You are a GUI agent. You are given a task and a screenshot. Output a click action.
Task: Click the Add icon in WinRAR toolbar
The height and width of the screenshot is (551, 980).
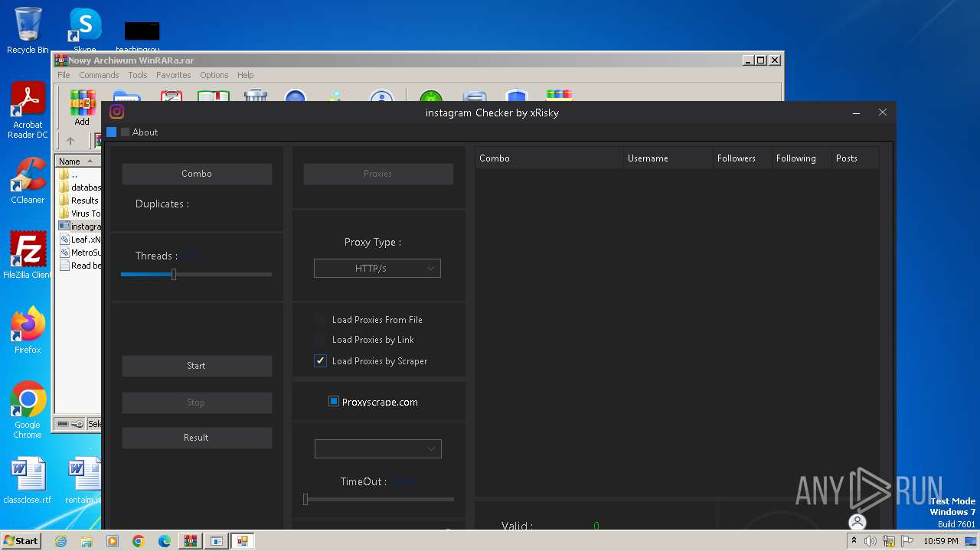click(82, 106)
